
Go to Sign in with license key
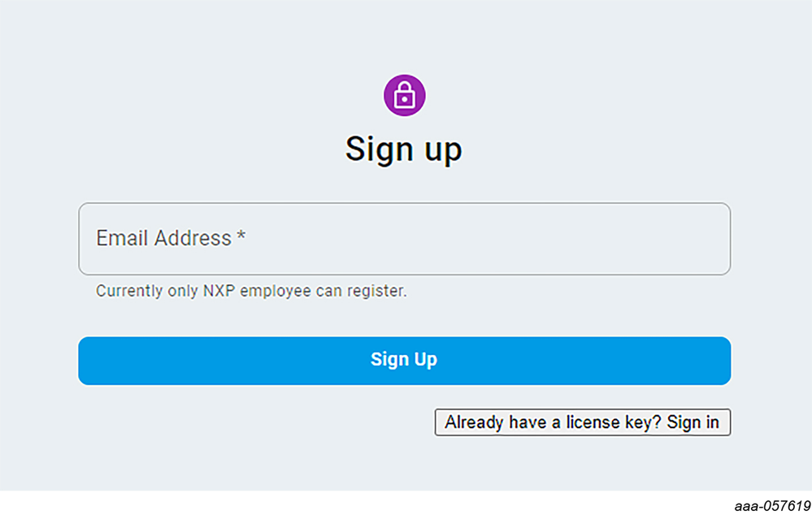(582, 422)
